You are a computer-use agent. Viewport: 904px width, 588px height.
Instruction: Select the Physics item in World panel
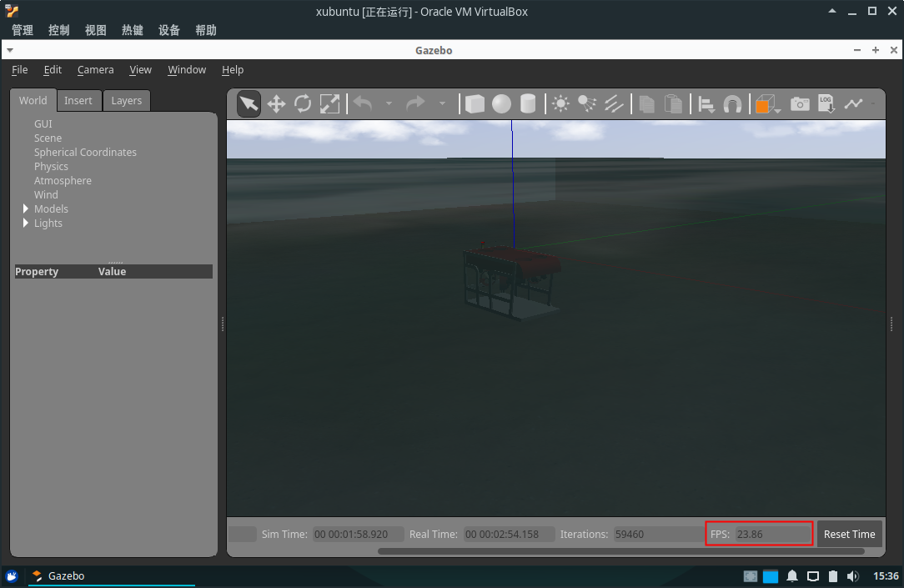click(51, 166)
